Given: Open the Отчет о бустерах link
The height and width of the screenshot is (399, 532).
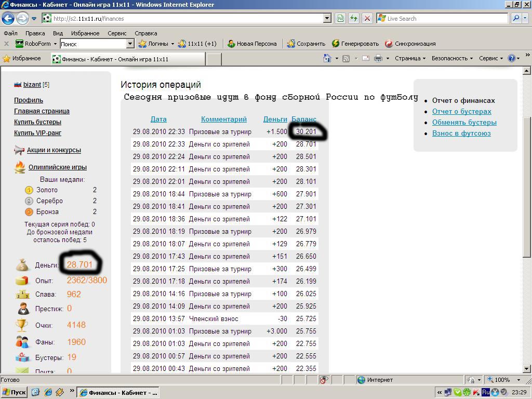Looking at the screenshot, I should coord(461,111).
